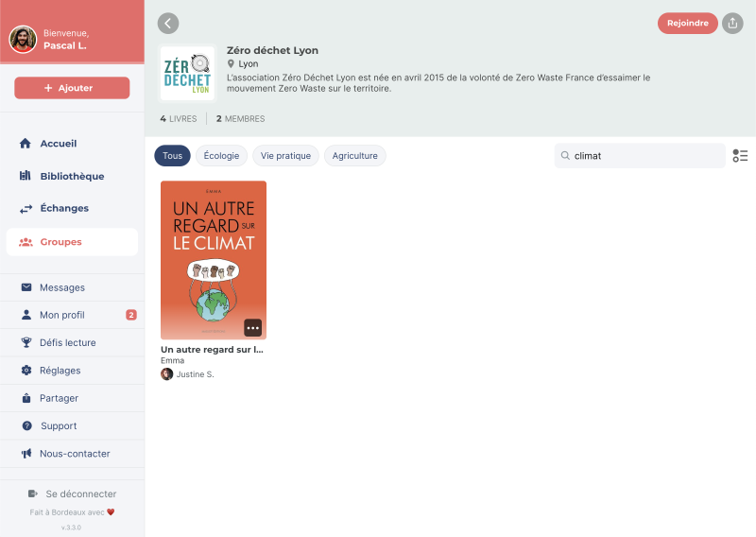Viewport: 756px width, 537px height.
Task: Open Messages from the sidebar
Action: pos(62,287)
